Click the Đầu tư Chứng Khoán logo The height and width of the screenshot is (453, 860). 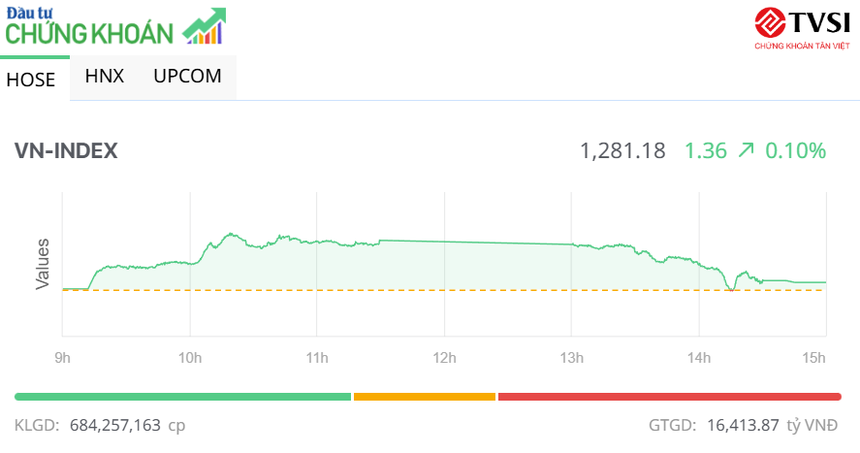90,27
